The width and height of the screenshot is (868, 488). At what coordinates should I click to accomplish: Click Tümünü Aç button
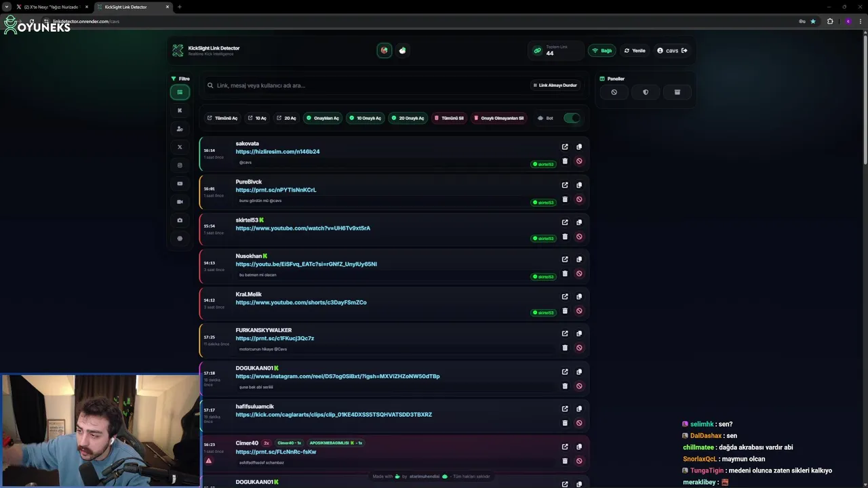(222, 118)
